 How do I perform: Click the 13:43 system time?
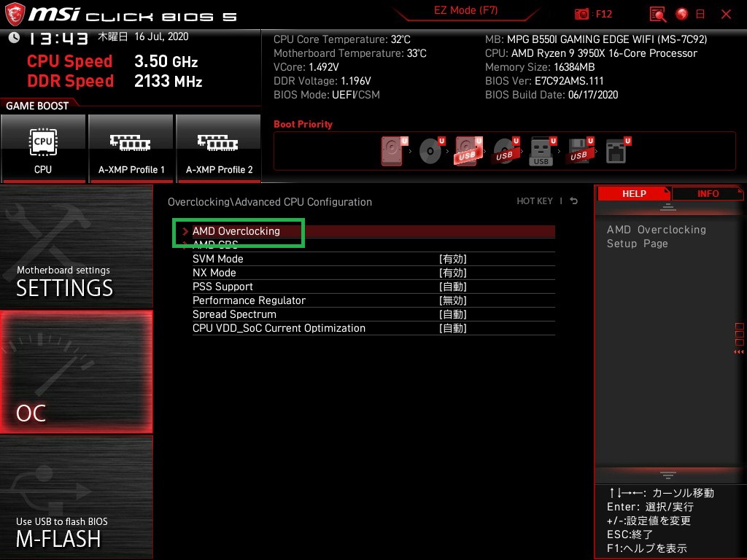(x=58, y=39)
